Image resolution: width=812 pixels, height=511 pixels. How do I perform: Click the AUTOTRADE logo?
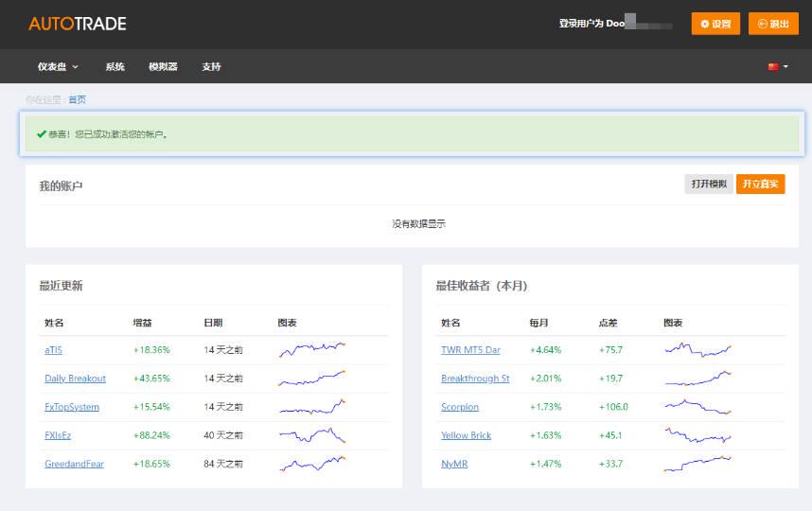coord(78,24)
